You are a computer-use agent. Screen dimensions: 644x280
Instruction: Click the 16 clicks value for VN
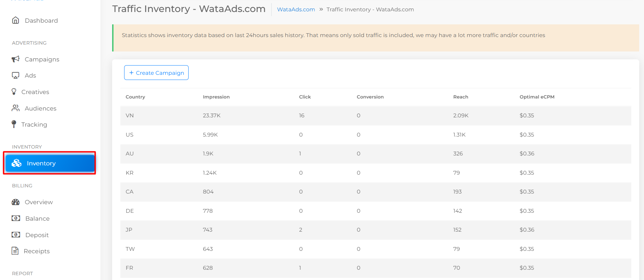[302, 116]
